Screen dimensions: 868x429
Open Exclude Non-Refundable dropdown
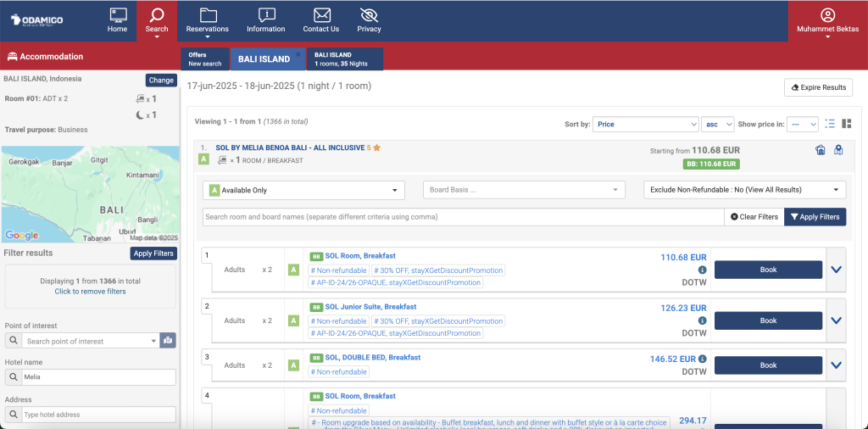tap(744, 190)
